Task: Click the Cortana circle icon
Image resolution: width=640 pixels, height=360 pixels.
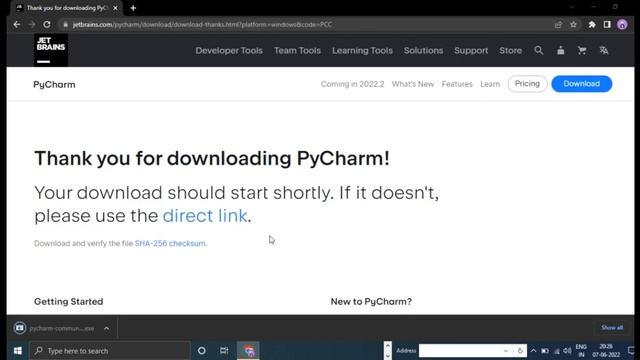Action: 202,351
